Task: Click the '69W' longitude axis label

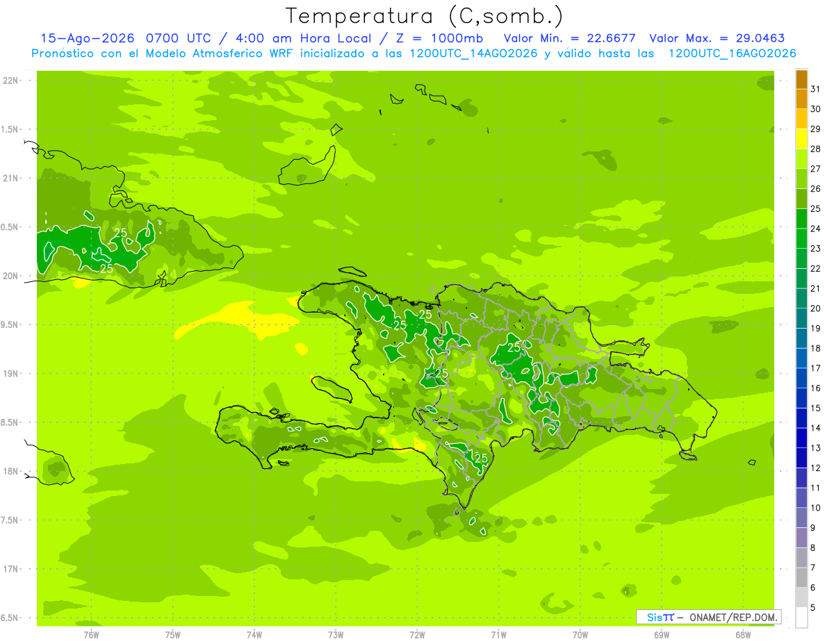Action: pyautogui.click(x=662, y=635)
